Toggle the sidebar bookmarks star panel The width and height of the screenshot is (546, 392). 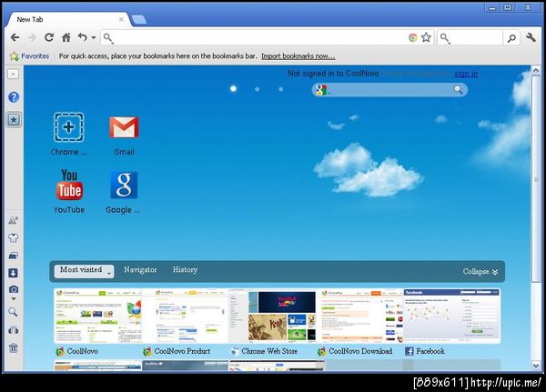[x=14, y=120]
